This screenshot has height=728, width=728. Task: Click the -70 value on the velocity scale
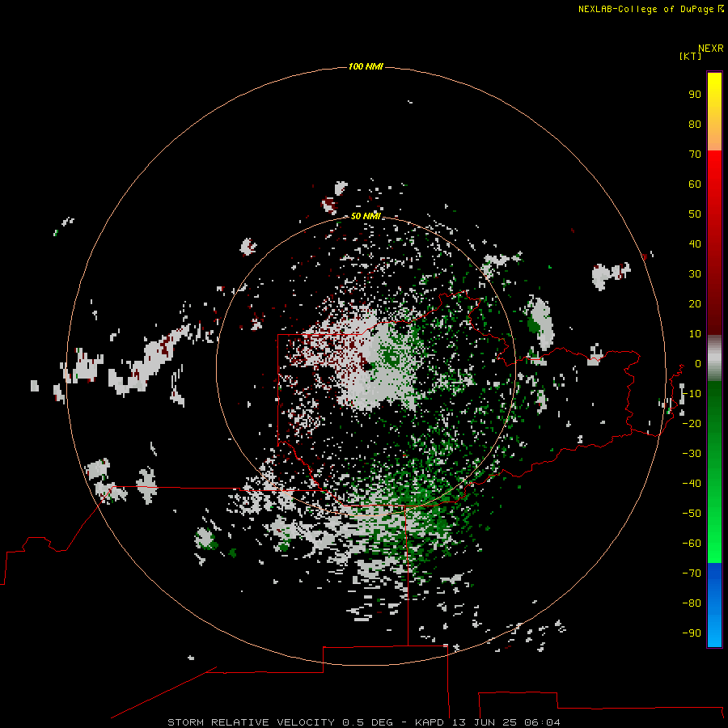tap(692, 574)
